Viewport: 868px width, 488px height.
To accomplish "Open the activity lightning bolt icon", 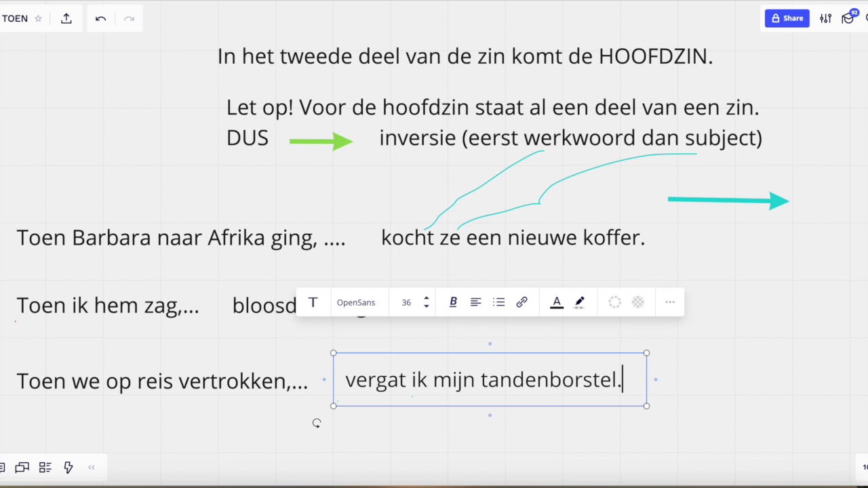I will pos(68,467).
